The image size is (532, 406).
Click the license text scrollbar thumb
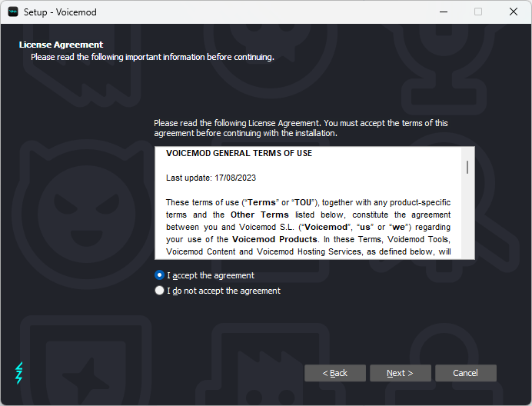tap(467, 168)
